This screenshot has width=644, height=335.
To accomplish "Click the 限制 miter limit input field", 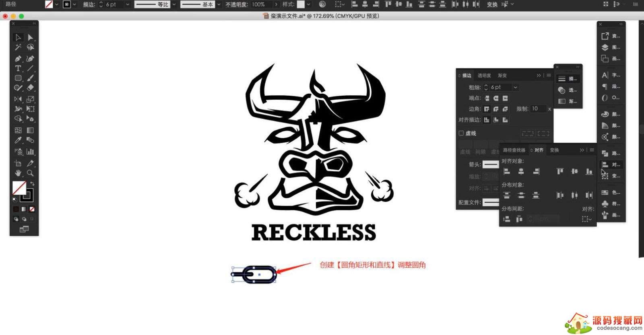I will point(538,109).
